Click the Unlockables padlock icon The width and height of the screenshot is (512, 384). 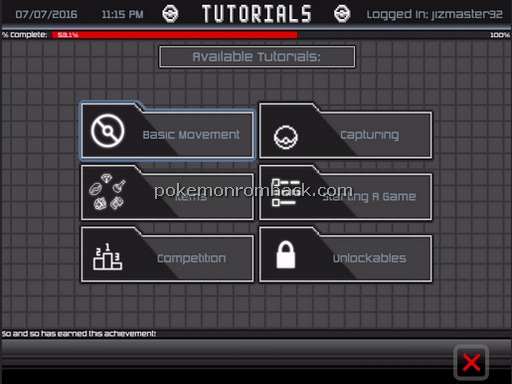[x=286, y=255]
